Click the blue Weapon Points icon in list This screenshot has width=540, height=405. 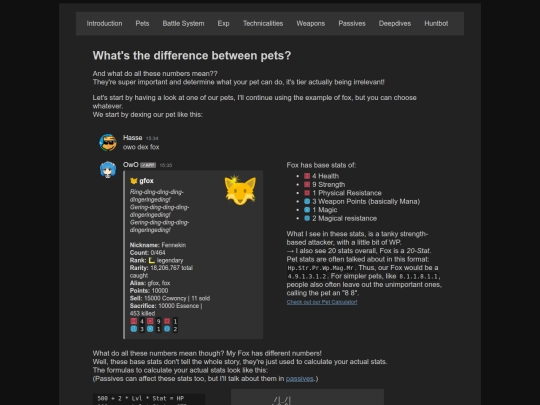[x=307, y=201]
